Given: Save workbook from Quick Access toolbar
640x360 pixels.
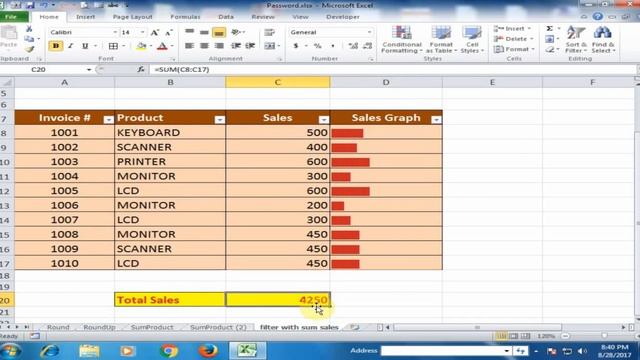Looking at the screenshot, I should [x=30, y=5].
